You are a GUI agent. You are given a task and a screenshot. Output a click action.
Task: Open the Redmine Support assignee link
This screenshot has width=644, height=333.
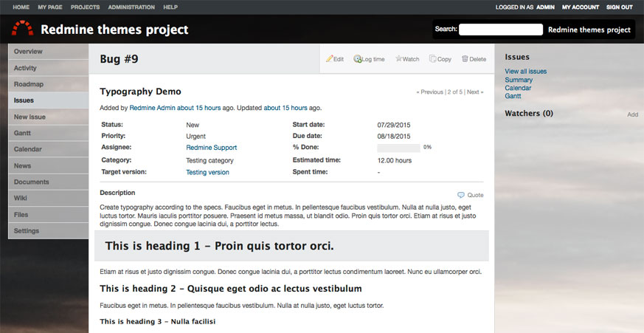coord(212,148)
